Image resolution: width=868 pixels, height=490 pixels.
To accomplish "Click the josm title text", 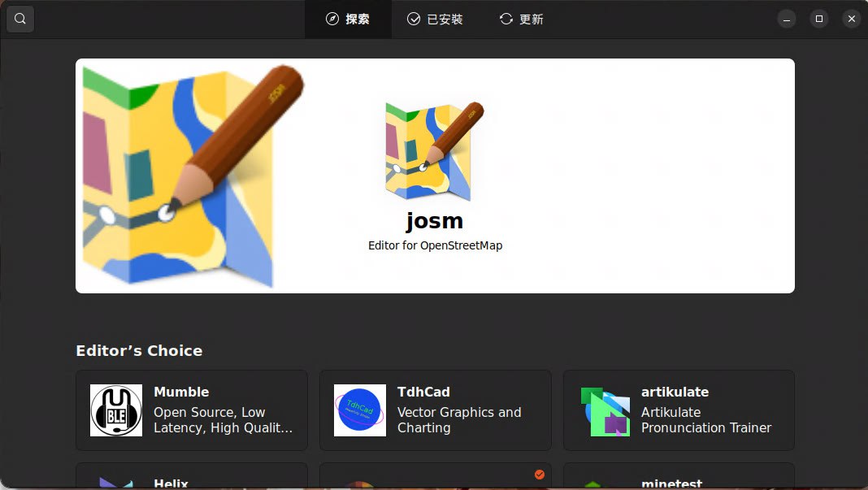I will (x=435, y=221).
